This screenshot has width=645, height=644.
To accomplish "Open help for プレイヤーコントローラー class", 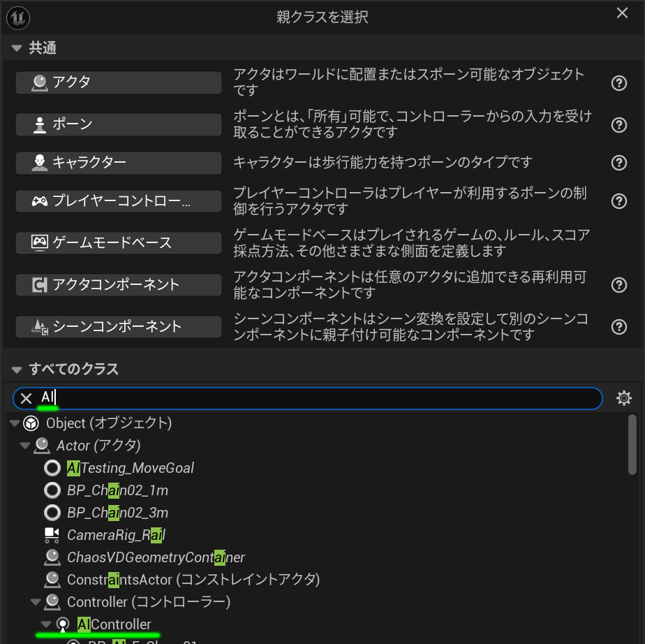I will coord(618,201).
